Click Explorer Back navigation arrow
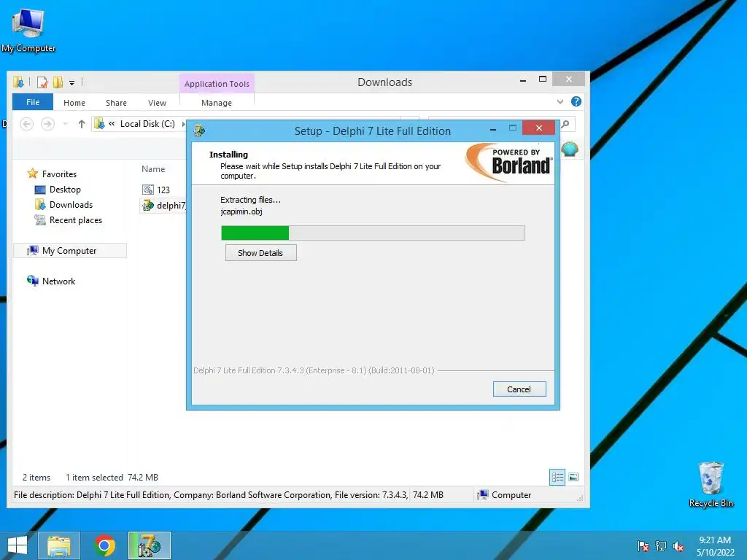The width and height of the screenshot is (747, 560). point(27,124)
